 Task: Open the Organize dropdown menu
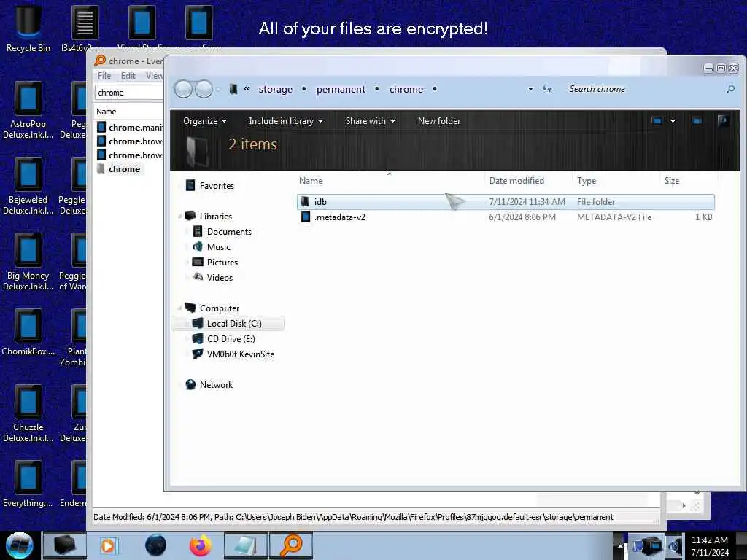point(205,121)
